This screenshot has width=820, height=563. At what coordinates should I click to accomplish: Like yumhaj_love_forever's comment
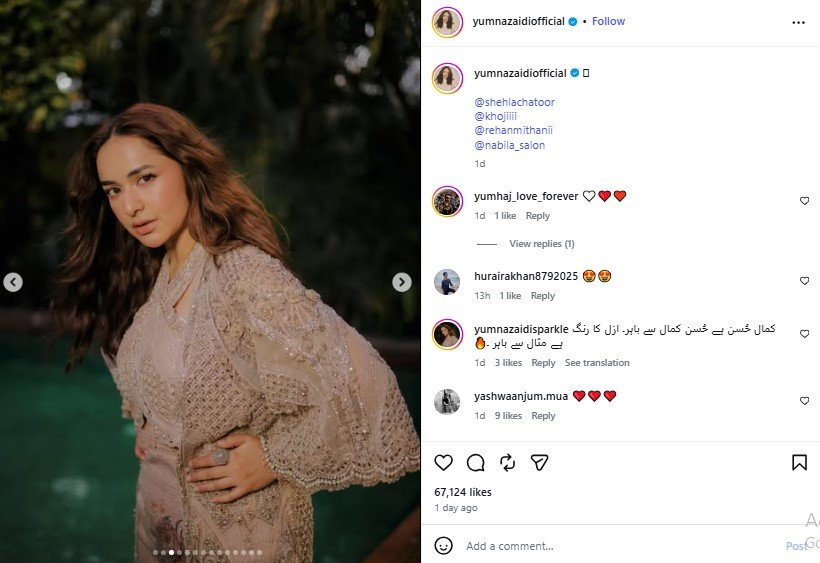click(x=804, y=201)
